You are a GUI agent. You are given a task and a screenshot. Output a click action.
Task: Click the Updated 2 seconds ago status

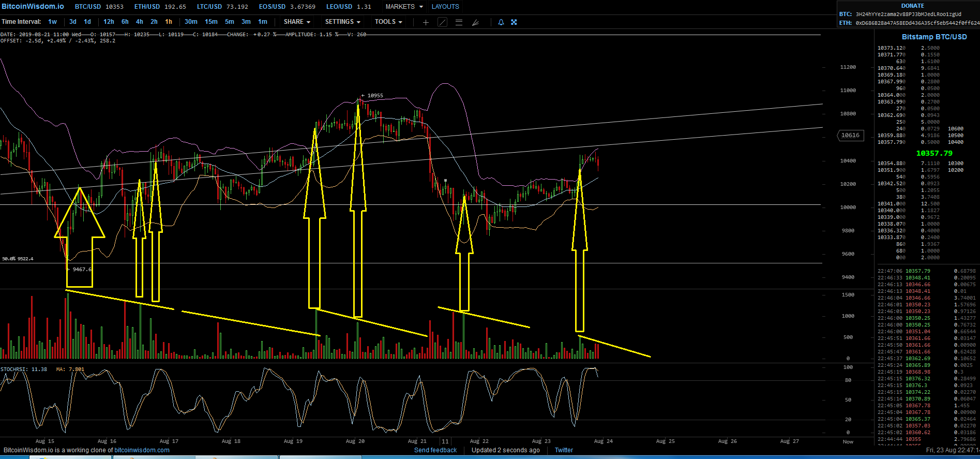(x=505, y=450)
